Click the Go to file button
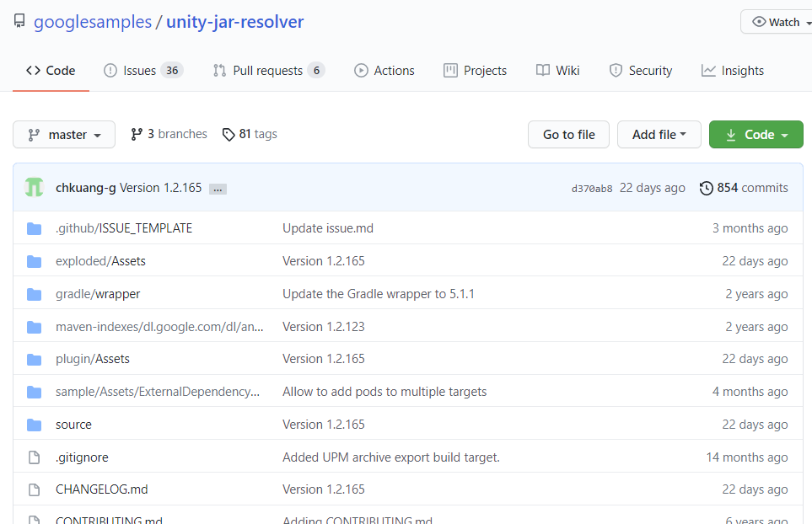The image size is (812, 524). (x=568, y=134)
